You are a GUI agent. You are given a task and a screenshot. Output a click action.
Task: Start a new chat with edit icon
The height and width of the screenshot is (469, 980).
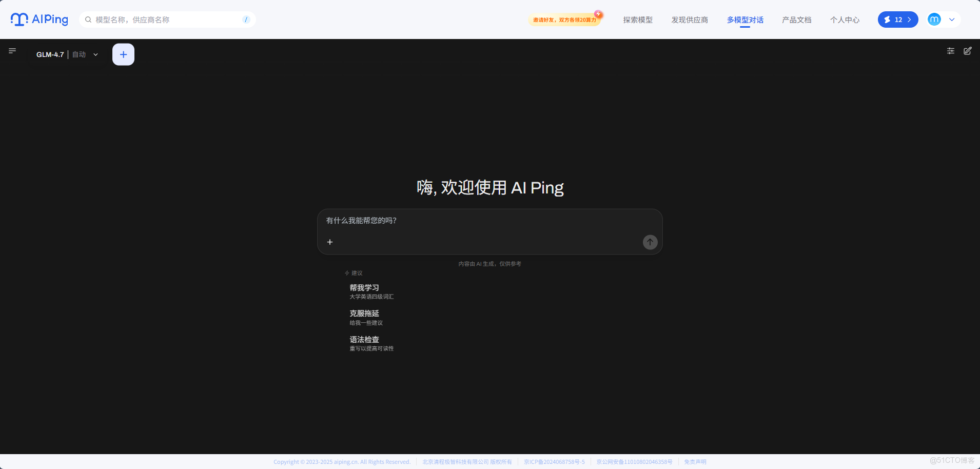(968, 51)
